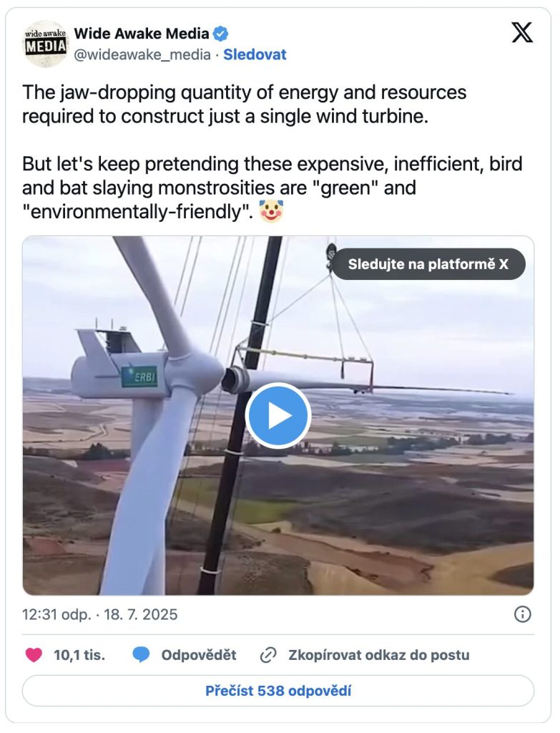Play the wind turbine video
This screenshot has width=560, height=733.
[x=278, y=416]
